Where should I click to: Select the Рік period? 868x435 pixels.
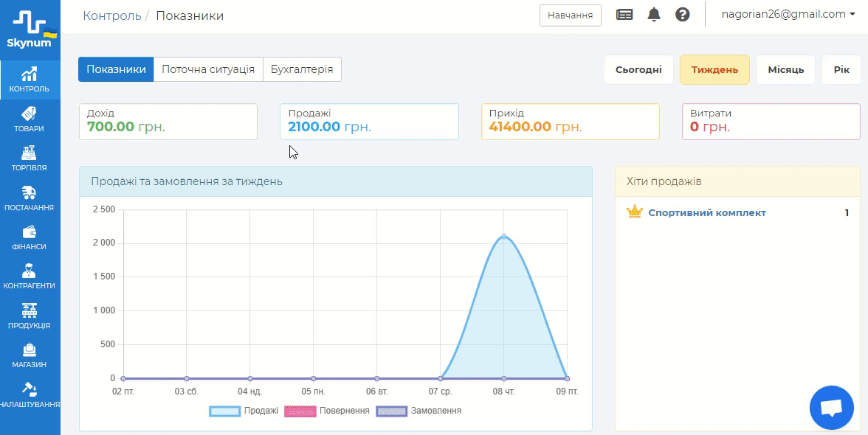coord(841,69)
